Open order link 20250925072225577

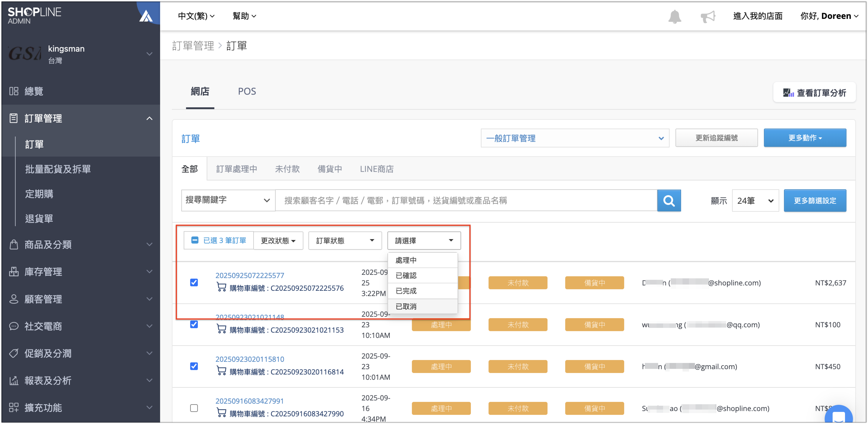pos(250,275)
